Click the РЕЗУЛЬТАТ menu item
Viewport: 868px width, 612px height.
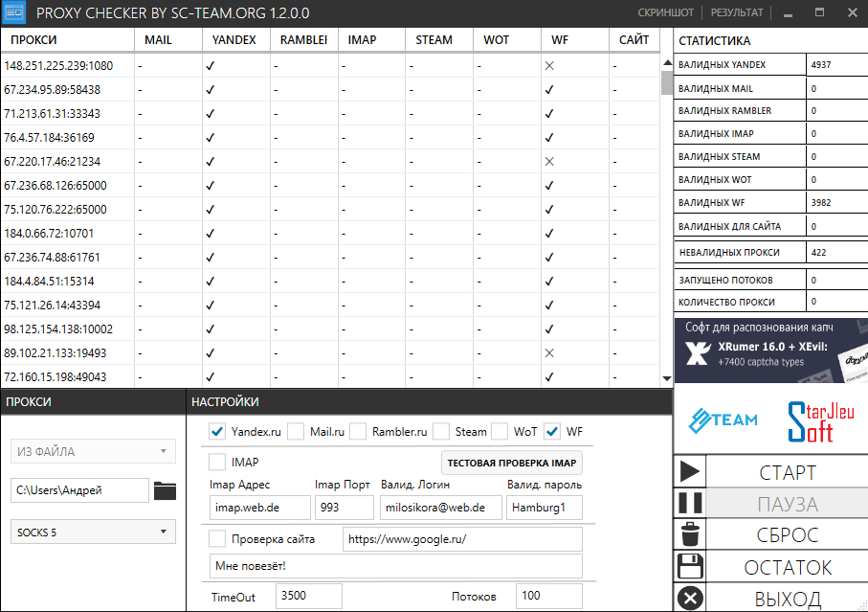coord(737,12)
